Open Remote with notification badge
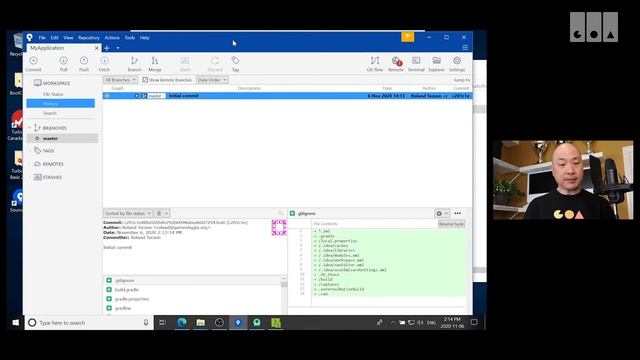Image resolution: width=640 pixels, height=360 pixels. 396,64
